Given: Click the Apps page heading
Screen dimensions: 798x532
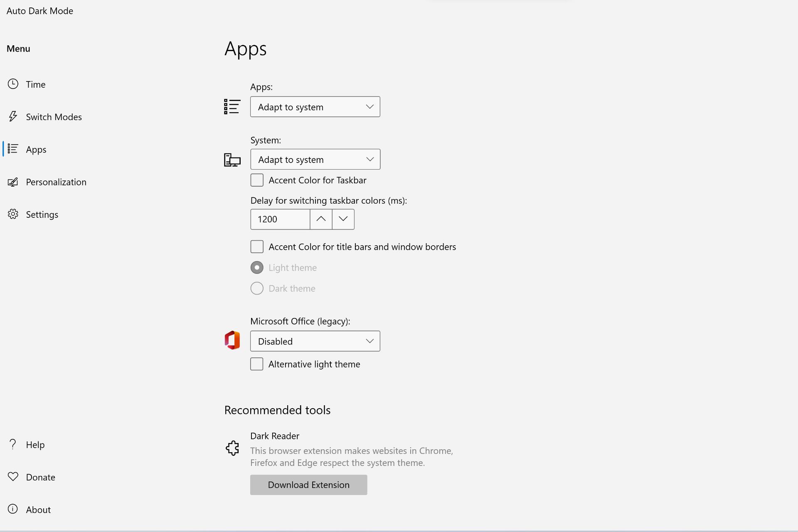Looking at the screenshot, I should (245, 49).
